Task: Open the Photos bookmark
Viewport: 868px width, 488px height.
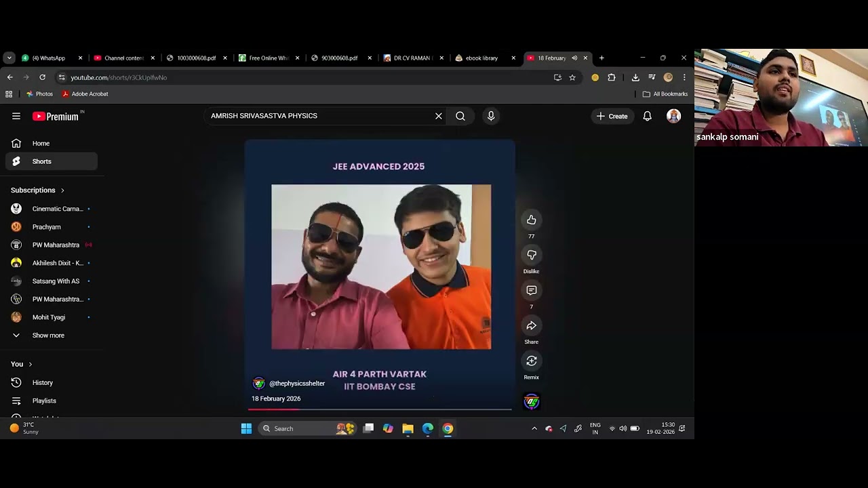Action: tap(39, 94)
